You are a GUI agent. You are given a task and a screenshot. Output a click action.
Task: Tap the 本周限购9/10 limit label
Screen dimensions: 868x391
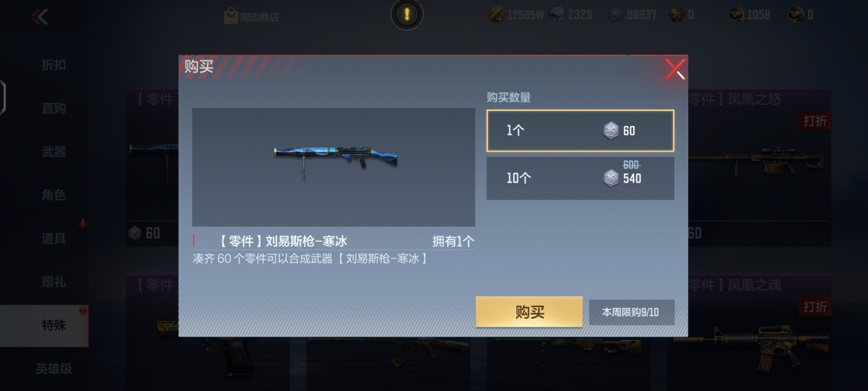[x=631, y=312]
